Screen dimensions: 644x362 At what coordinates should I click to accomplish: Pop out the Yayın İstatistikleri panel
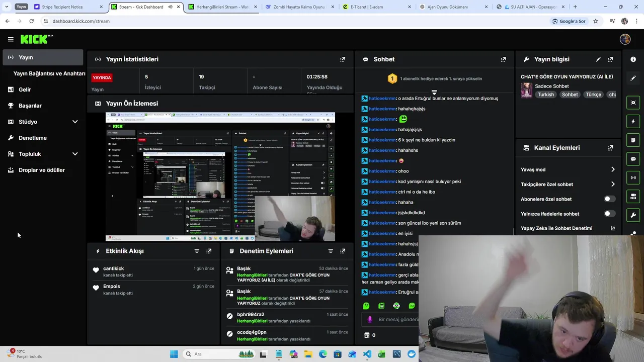coord(343,59)
